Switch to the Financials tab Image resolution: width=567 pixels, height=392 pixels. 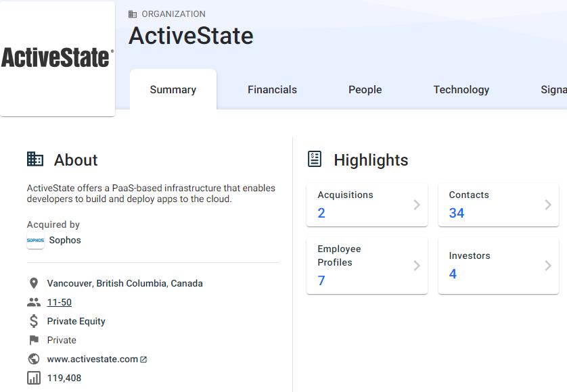click(x=272, y=90)
